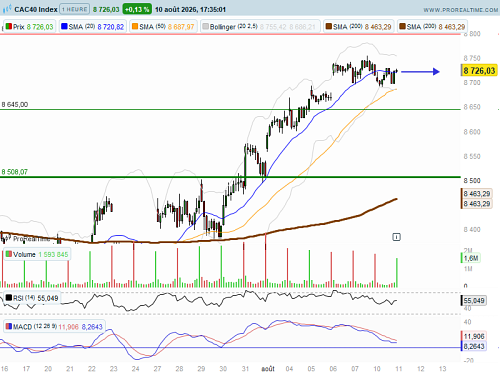The width and height of the screenshot is (500, 375).
Task: Open the Volume 1 593 845 legend
Action: (37, 255)
